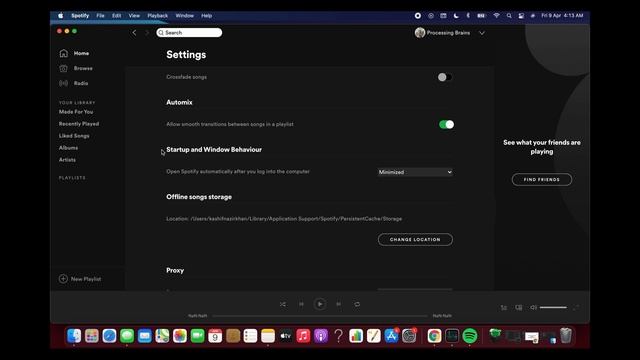Toggle Do Not Disturb moon icon
640x360 pixels.
coord(456,16)
